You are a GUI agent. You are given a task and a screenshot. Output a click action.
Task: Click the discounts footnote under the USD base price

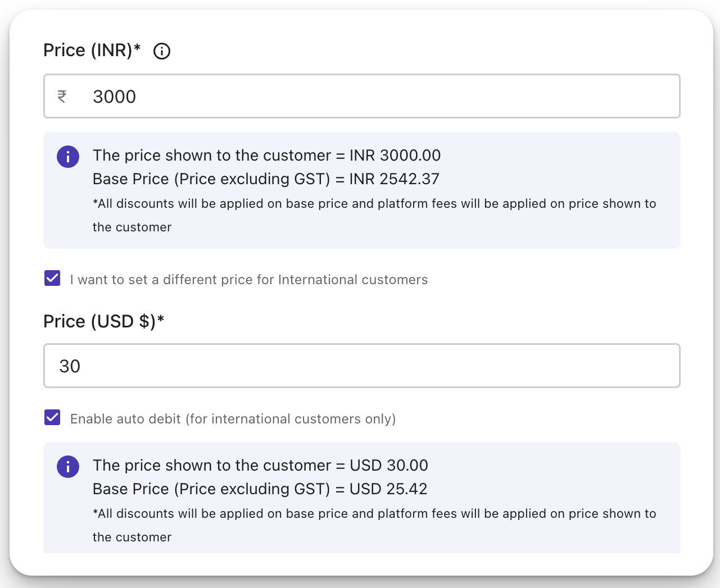point(374,525)
